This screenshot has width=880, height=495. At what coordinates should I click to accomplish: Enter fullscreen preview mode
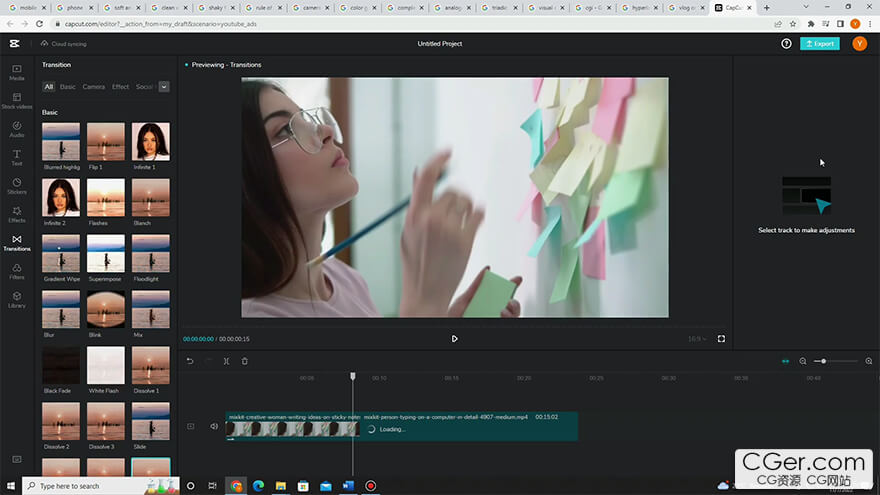click(721, 339)
